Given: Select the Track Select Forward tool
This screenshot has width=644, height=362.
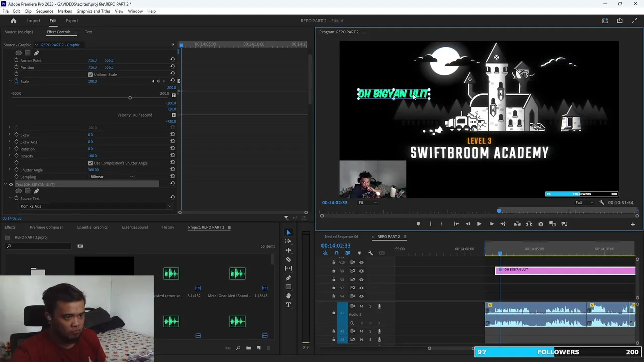Looking at the screenshot, I should pyautogui.click(x=288, y=241).
